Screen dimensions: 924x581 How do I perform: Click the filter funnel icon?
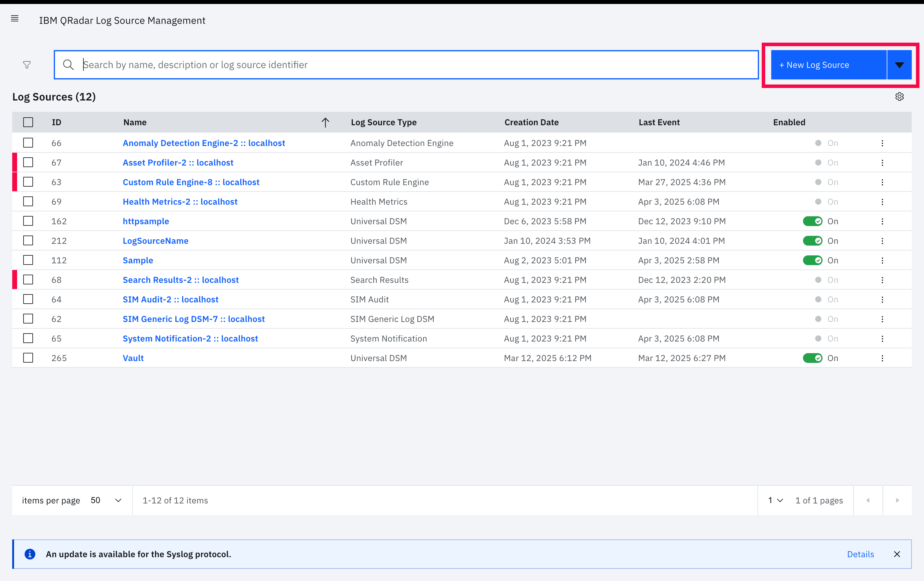coord(27,65)
